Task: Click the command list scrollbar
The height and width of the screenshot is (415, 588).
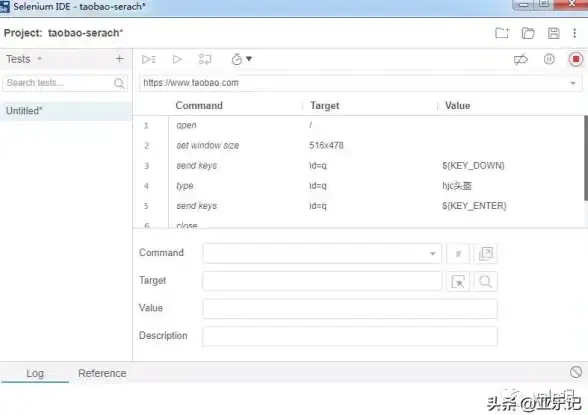Action: (x=585, y=159)
